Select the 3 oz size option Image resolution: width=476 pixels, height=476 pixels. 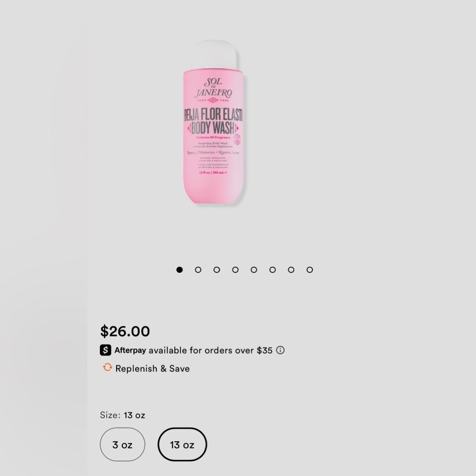[122, 445]
